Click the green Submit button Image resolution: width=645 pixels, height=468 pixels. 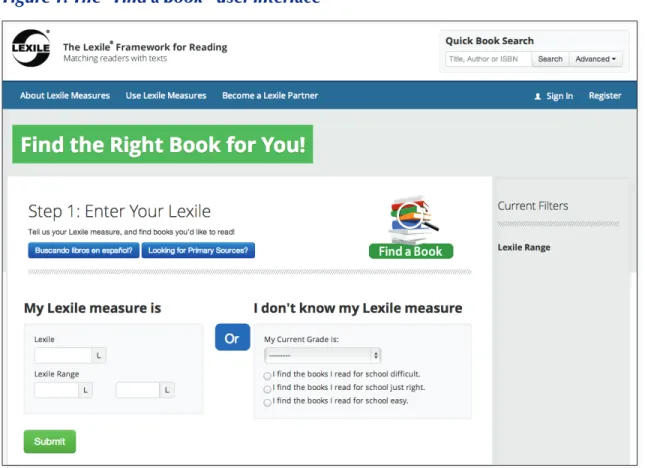(50, 441)
